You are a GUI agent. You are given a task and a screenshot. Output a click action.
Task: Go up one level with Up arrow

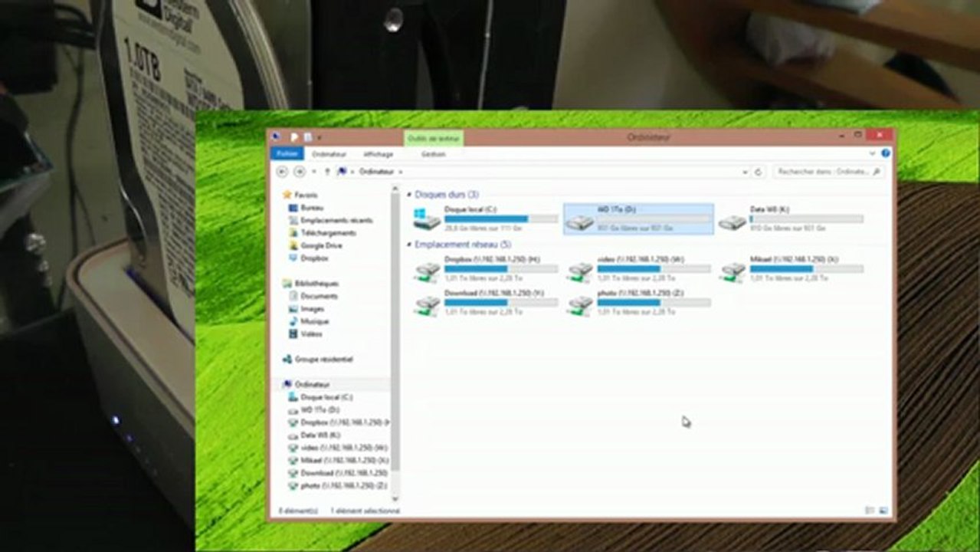click(x=327, y=172)
